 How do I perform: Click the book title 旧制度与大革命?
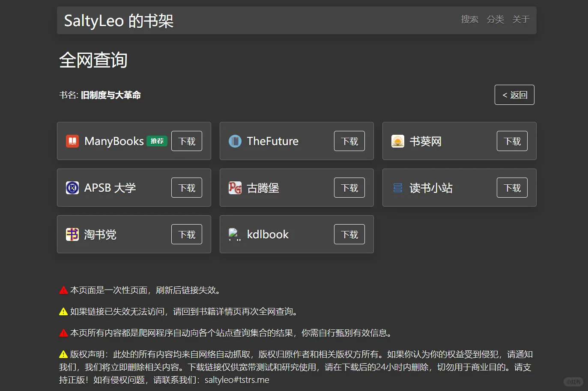click(x=111, y=95)
